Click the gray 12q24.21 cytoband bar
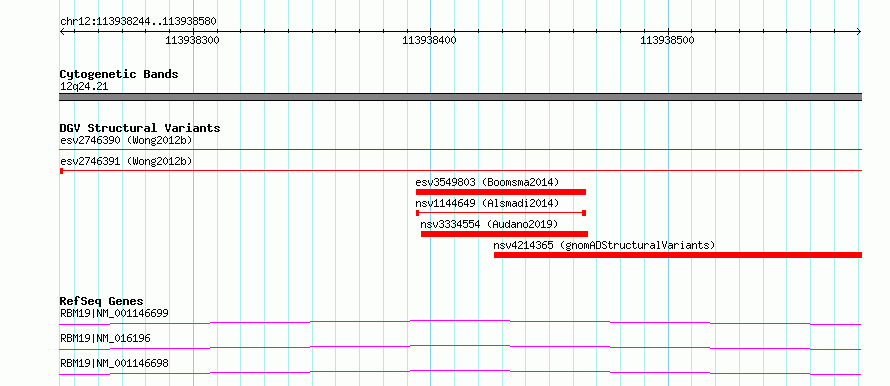The image size is (890, 386). (460, 97)
